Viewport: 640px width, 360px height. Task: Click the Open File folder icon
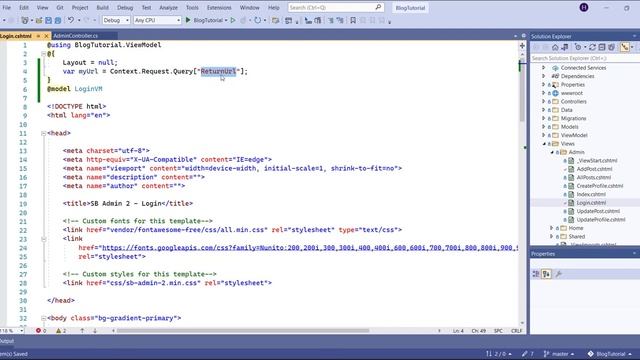(x=39, y=20)
